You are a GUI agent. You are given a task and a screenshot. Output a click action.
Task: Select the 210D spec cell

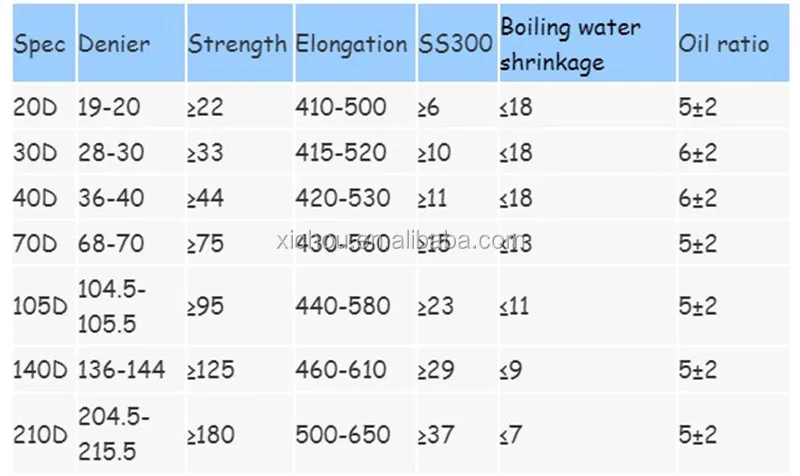(39, 435)
